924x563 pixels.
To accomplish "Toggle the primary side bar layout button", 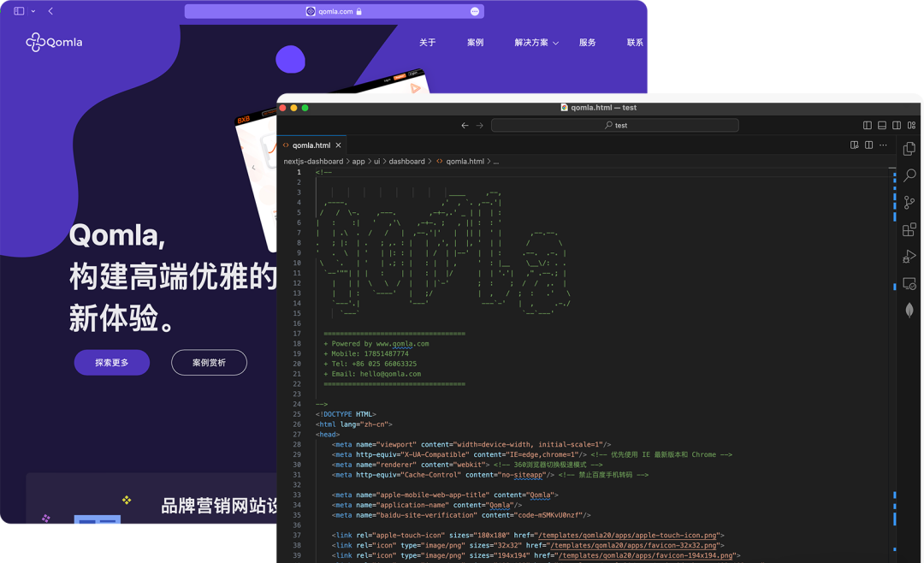I will pos(868,125).
